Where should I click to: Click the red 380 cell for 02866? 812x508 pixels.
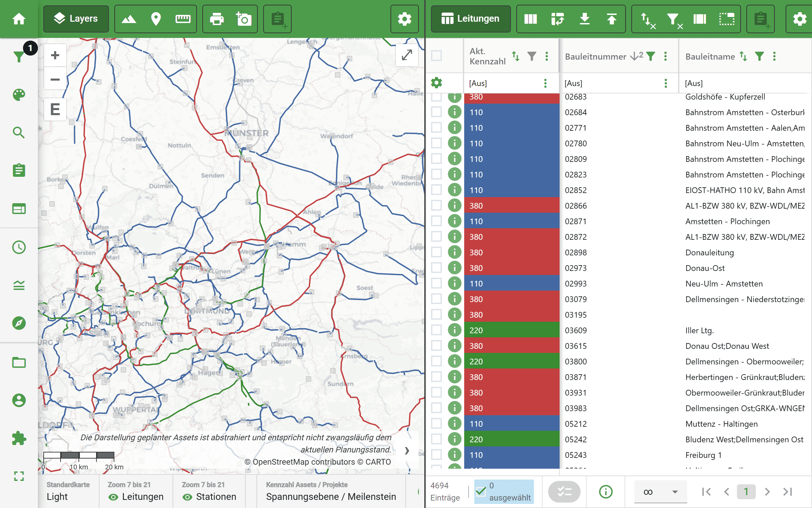[511, 206]
